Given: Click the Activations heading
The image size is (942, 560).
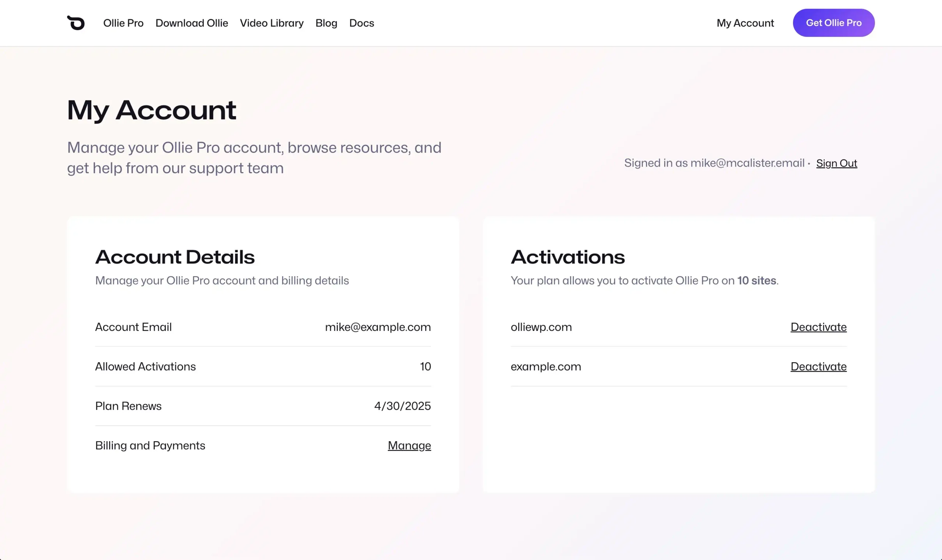Looking at the screenshot, I should pyautogui.click(x=568, y=257).
